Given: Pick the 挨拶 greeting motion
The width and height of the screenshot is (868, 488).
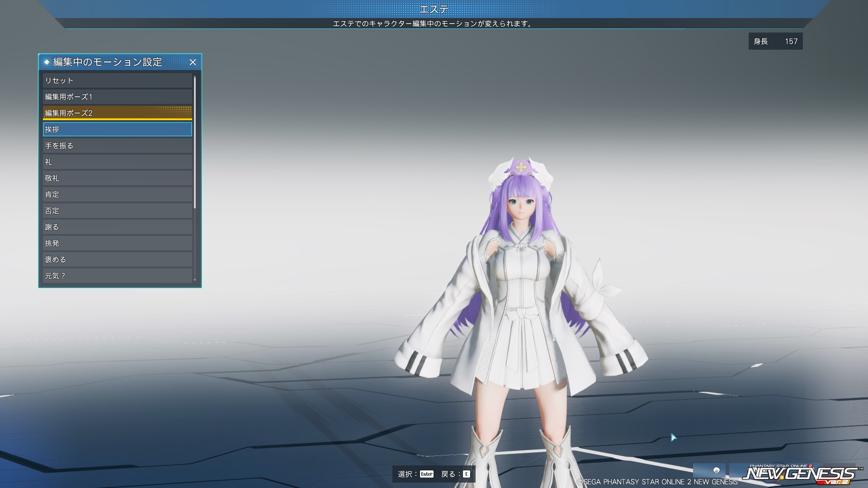Looking at the screenshot, I should [118, 129].
